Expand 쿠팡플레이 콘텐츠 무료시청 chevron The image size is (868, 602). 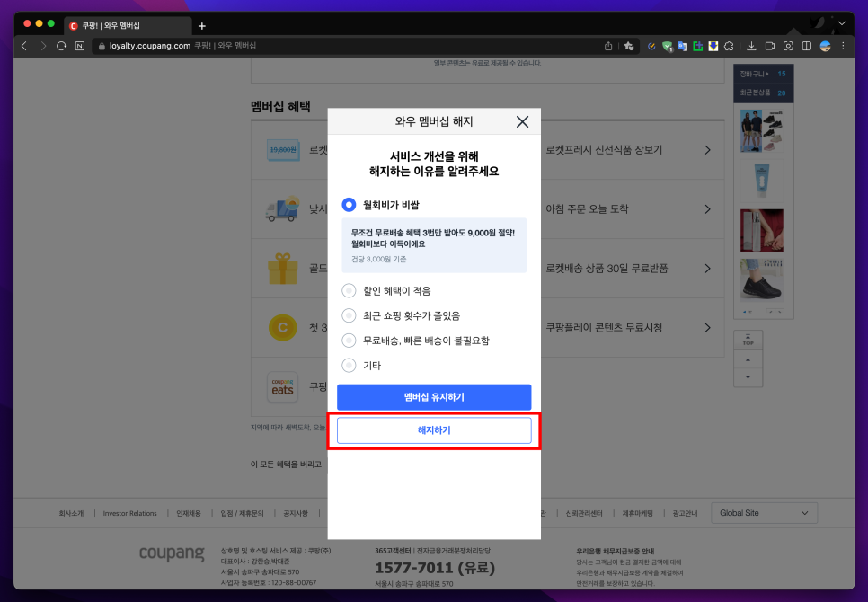pyautogui.click(x=707, y=328)
